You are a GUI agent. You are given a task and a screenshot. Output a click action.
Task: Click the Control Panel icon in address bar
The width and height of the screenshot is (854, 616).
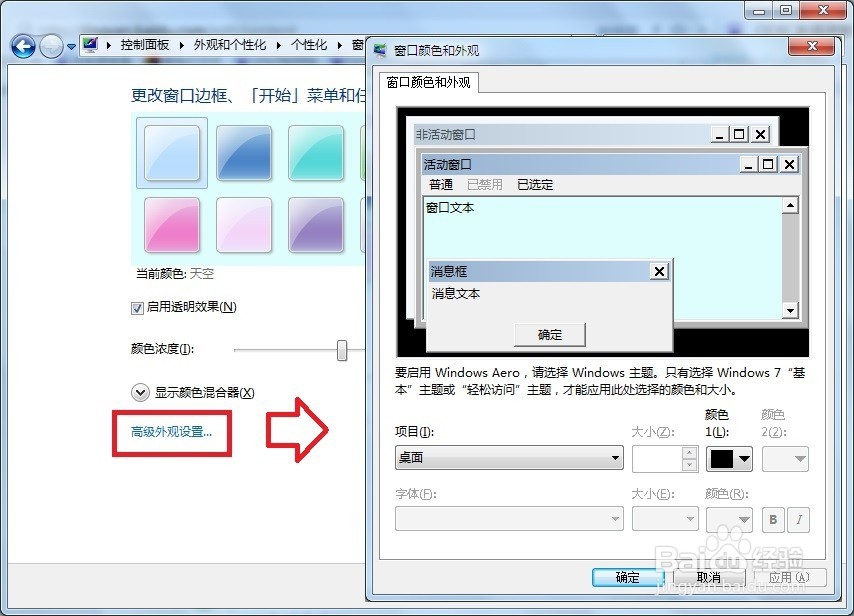(x=90, y=45)
